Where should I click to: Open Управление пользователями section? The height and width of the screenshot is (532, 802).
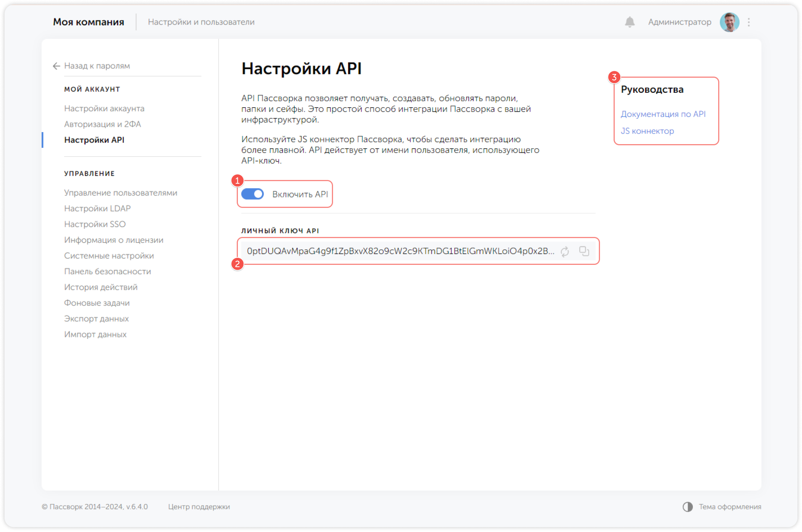[120, 192]
